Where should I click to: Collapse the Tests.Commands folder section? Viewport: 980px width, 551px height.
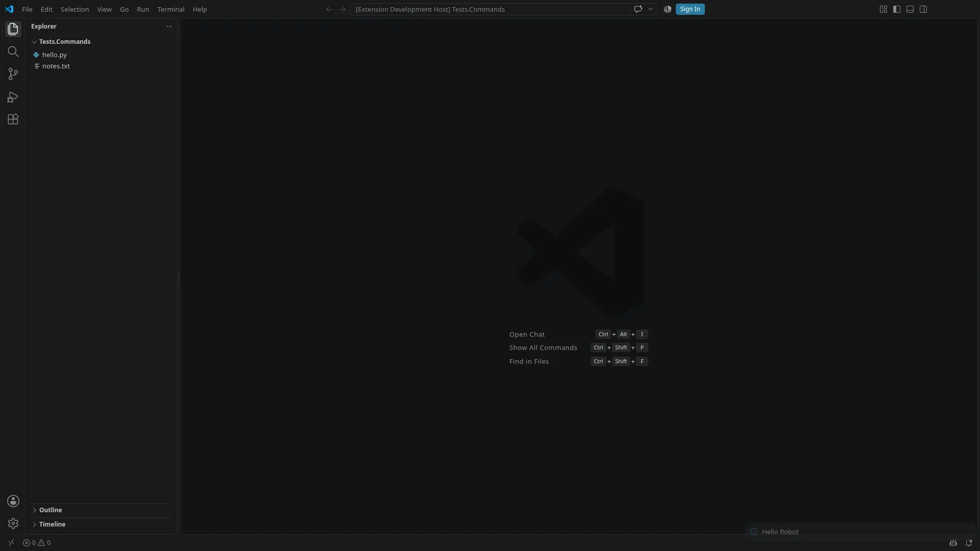[x=102, y=42]
